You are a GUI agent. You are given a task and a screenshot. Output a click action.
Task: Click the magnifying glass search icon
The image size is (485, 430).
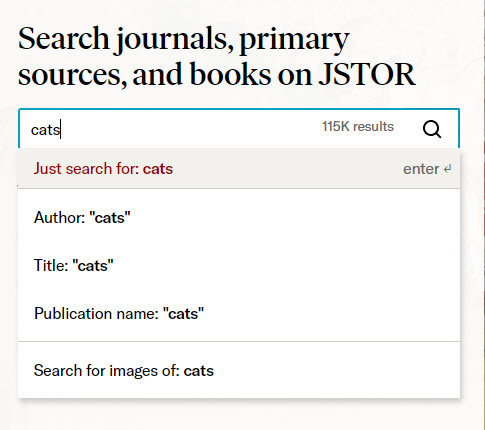[432, 129]
